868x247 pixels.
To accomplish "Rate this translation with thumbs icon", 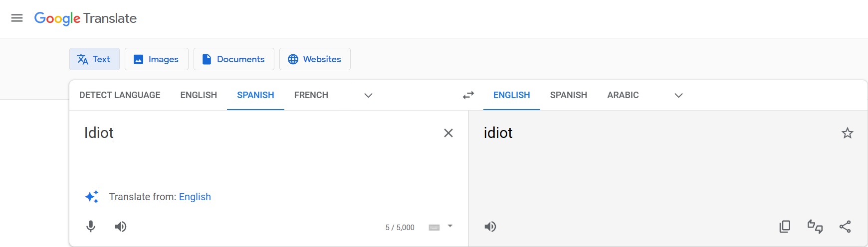I will tap(815, 227).
